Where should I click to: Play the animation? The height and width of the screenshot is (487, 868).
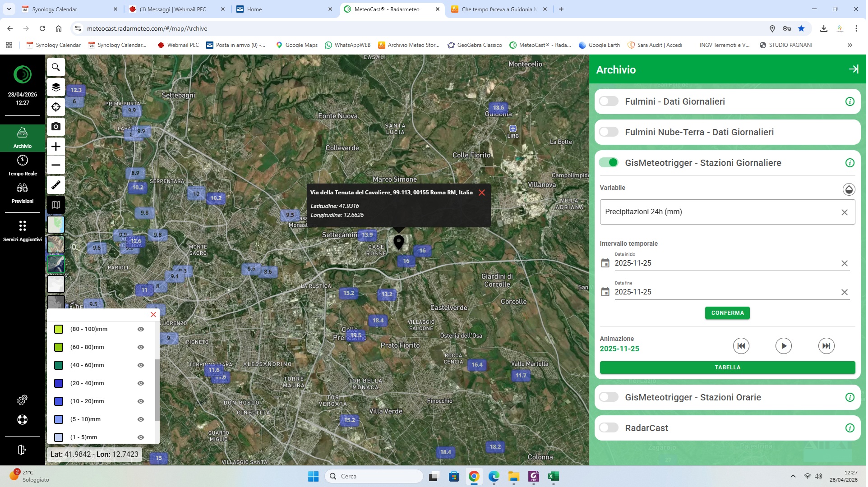(x=784, y=346)
